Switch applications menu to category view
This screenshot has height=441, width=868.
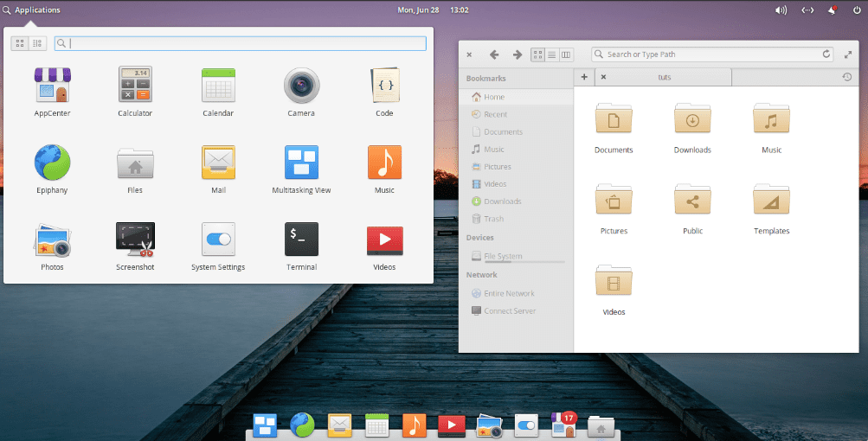click(37, 43)
